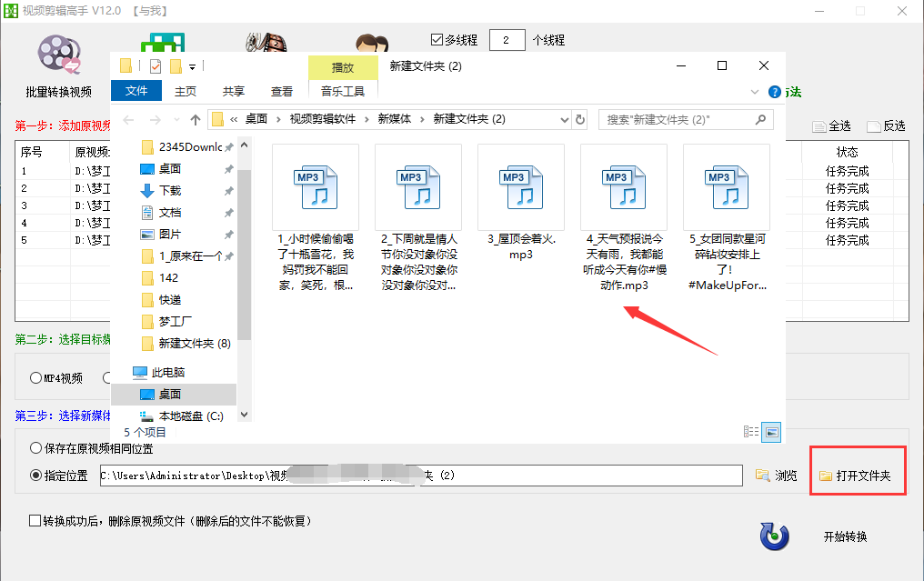The height and width of the screenshot is (581, 924).
Task: Open the 音乐工具 ribbon tab
Action: (x=343, y=91)
